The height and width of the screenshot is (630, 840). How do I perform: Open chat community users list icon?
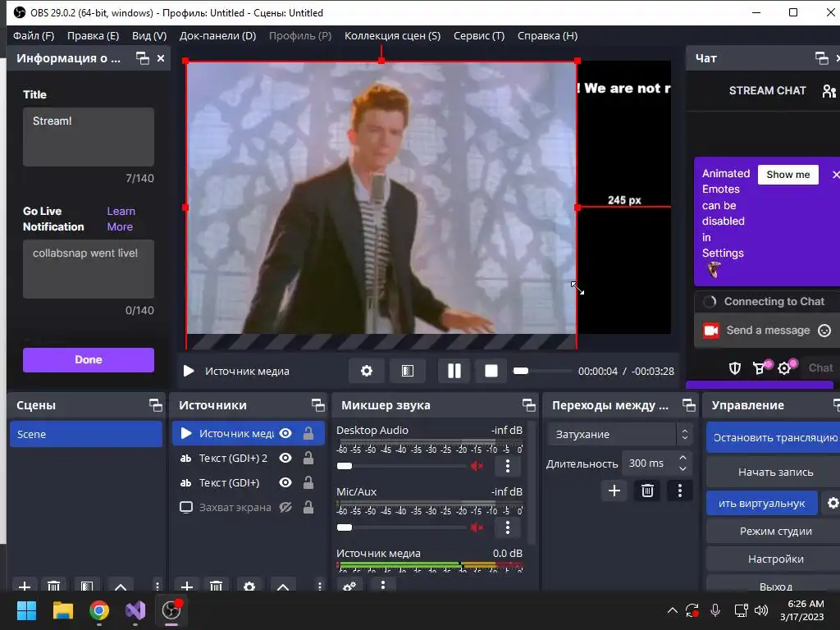[x=829, y=91]
